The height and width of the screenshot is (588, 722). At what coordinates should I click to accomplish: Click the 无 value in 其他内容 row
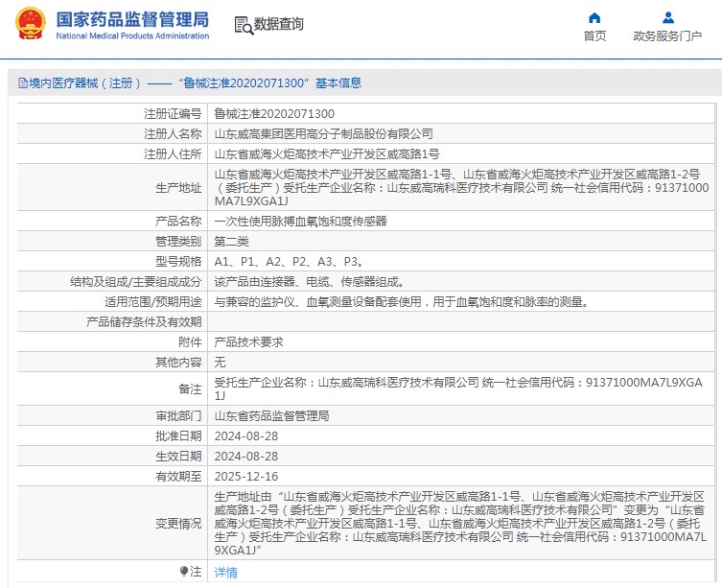[x=220, y=363]
